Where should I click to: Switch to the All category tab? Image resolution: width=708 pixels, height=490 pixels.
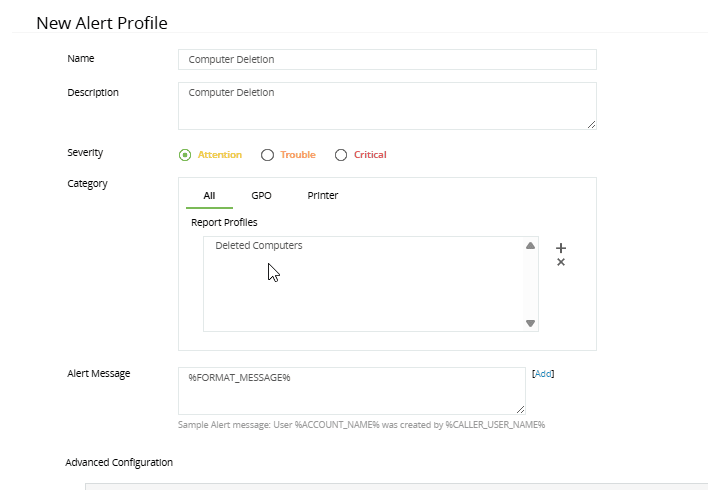(209, 196)
